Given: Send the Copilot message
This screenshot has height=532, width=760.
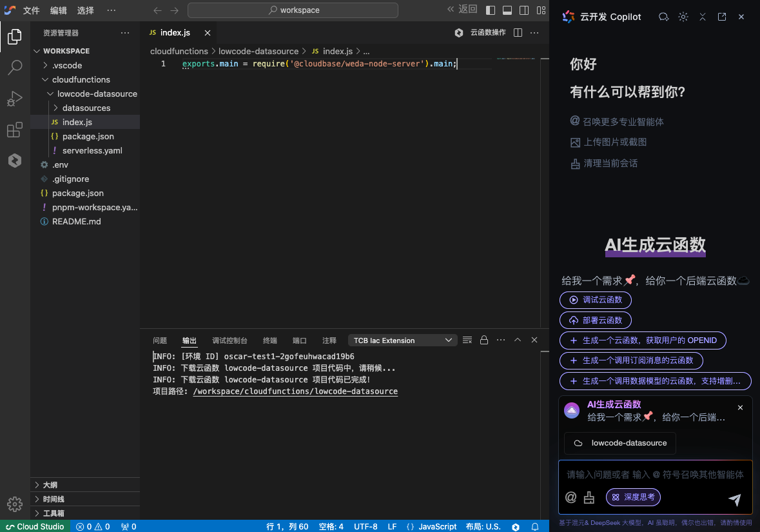Looking at the screenshot, I should point(735,500).
